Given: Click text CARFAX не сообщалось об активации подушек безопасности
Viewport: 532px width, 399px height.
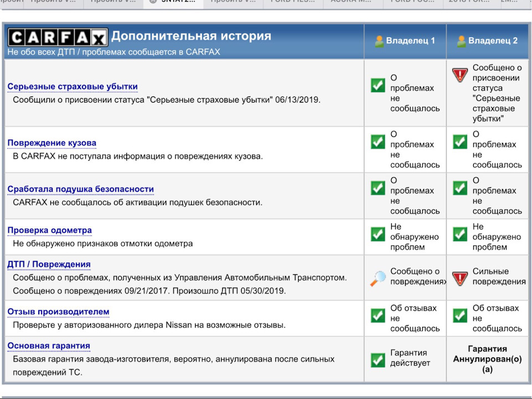Looking at the screenshot, I should [137, 203].
